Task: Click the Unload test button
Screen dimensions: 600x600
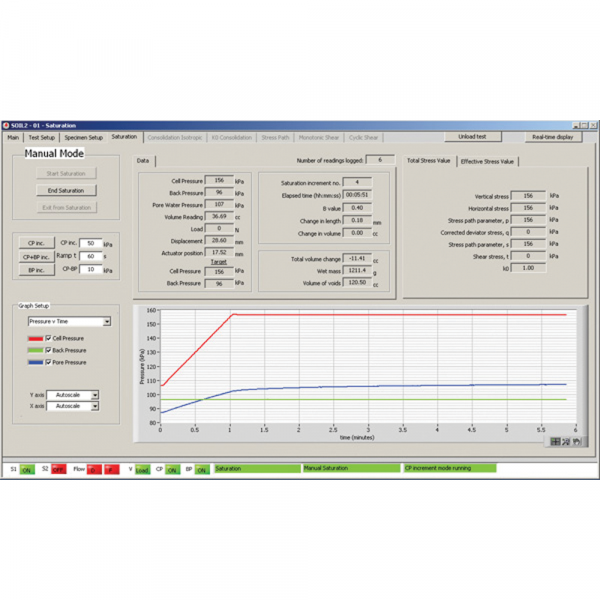Action: click(x=472, y=136)
